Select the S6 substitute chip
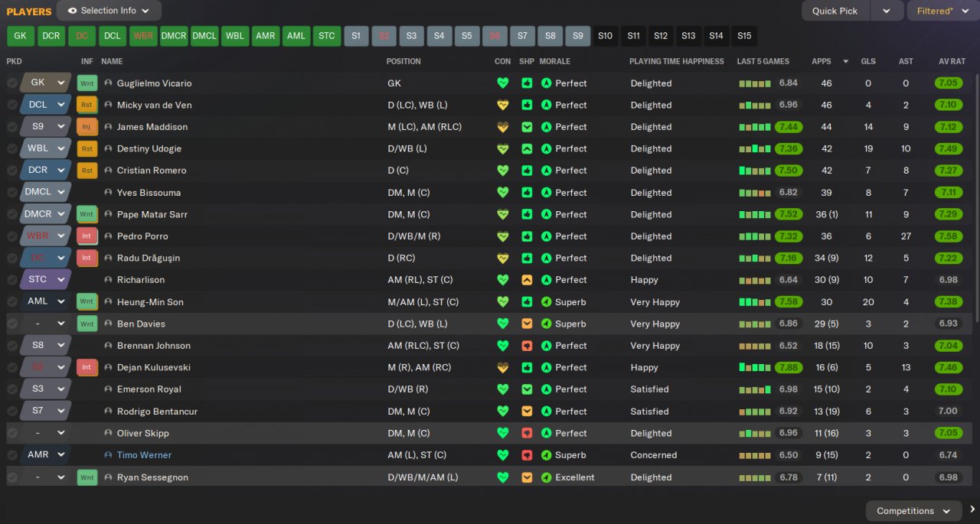This screenshot has width=980, height=524. [x=495, y=36]
